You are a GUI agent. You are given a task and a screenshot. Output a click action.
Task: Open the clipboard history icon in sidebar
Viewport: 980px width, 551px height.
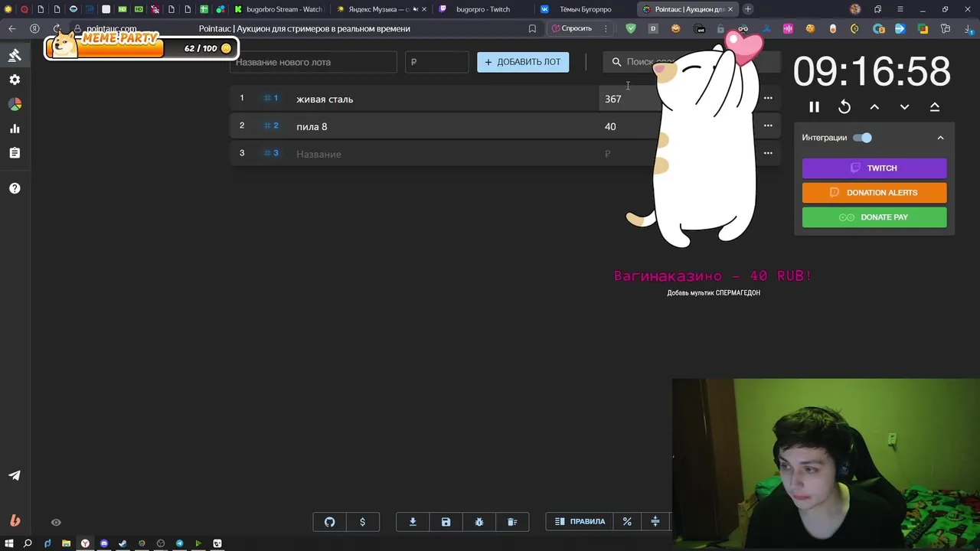point(15,153)
